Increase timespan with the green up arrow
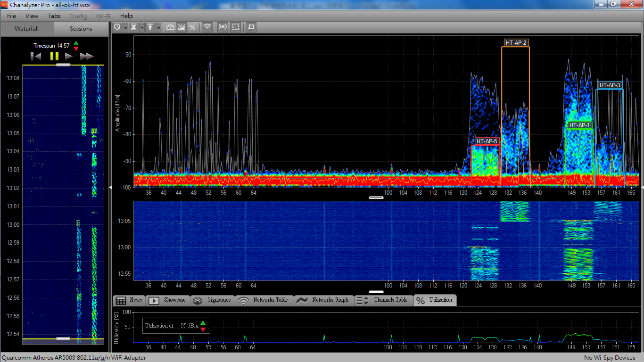This screenshot has width=644, height=362. [76, 43]
